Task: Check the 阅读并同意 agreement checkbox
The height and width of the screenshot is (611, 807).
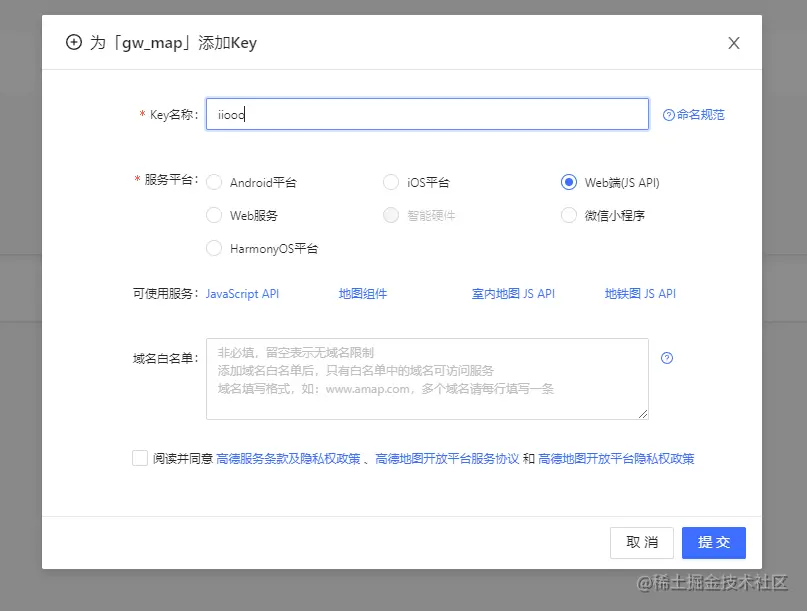Action: 140,458
